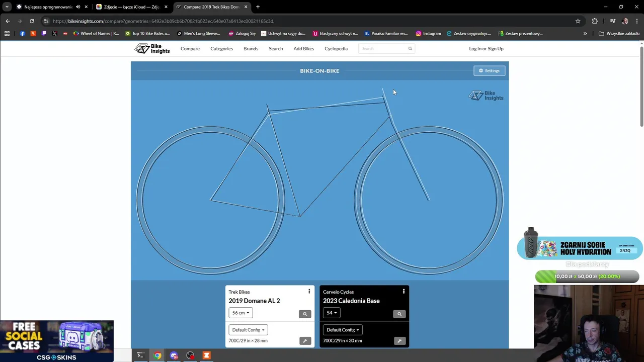Expand Default Config dropdown on Trek card
The image size is (644, 362).
(248, 330)
